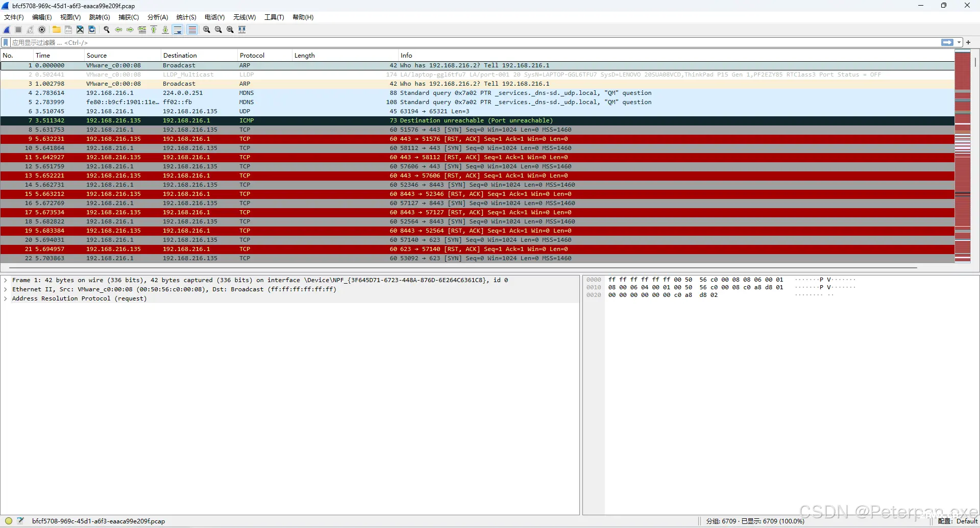Sort by the Time column header
Viewport: 980px width, 528px height.
pos(58,55)
